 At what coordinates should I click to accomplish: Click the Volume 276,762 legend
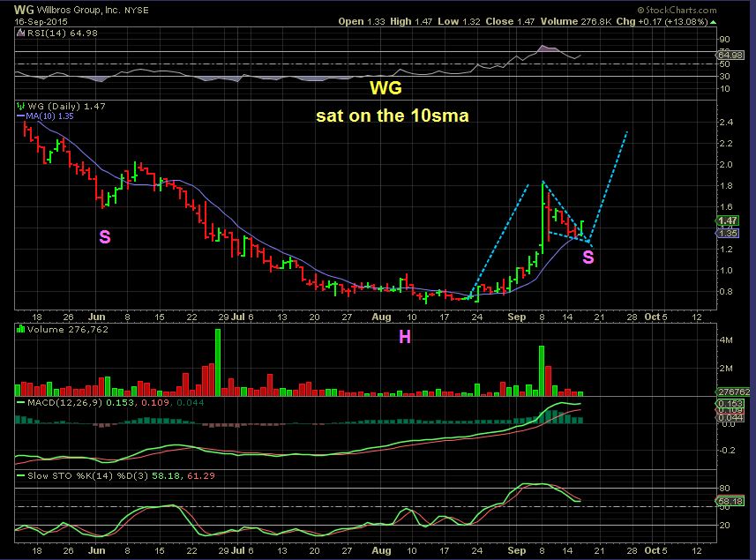(x=68, y=329)
